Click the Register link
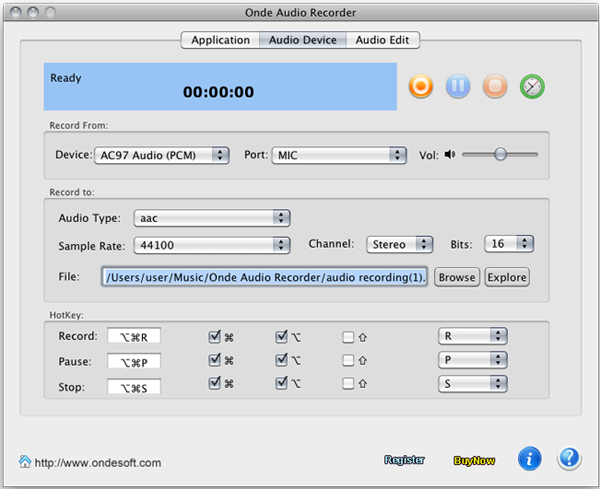 pos(404,460)
